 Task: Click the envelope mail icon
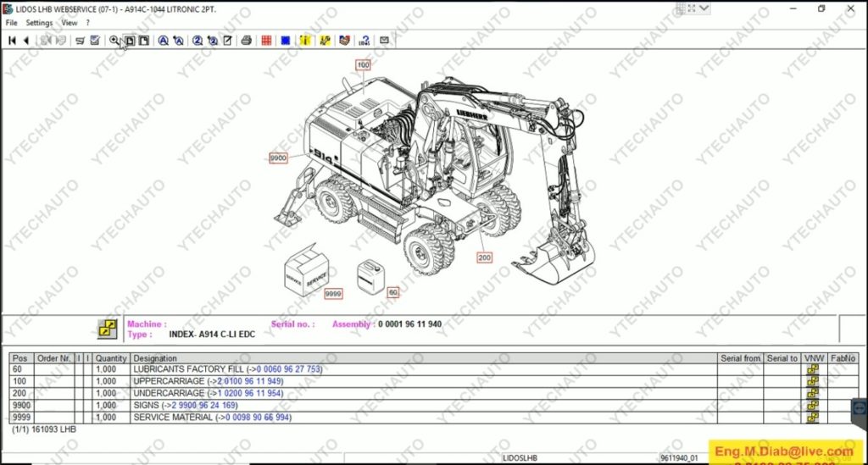point(384,41)
